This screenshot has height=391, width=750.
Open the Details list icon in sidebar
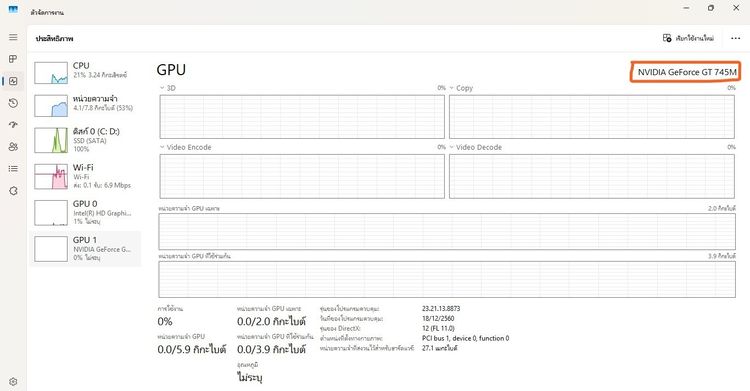click(13, 168)
